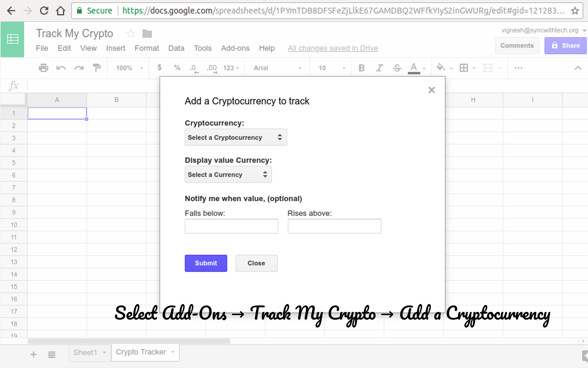Image resolution: width=588 pixels, height=368 pixels.
Task: Open the Sheet1 tab options arrow
Action: click(104, 353)
